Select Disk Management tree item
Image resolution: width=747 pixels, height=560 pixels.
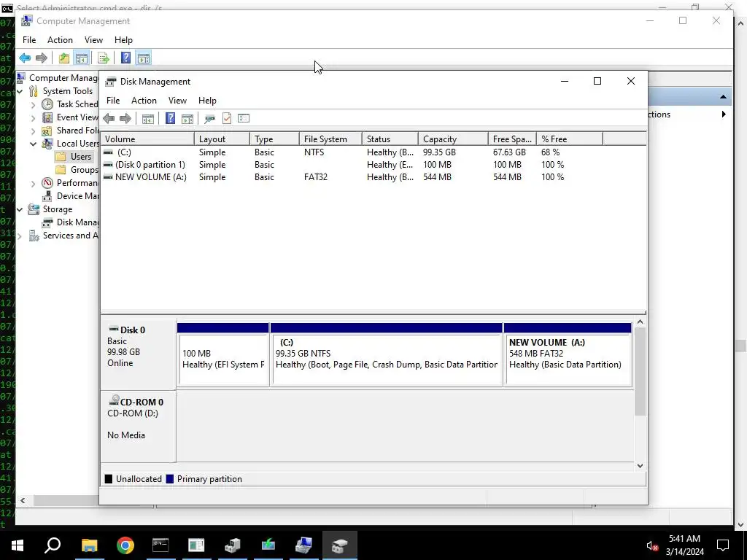70,222
